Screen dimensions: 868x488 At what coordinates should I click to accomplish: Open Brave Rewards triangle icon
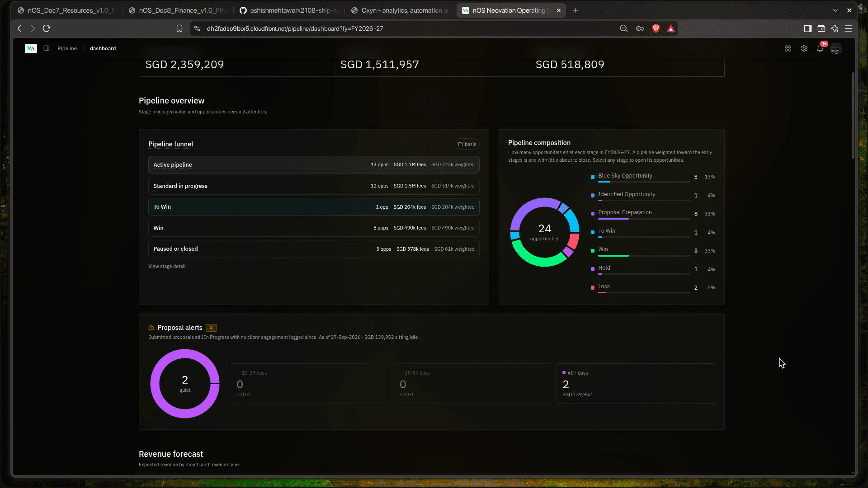coord(671,28)
